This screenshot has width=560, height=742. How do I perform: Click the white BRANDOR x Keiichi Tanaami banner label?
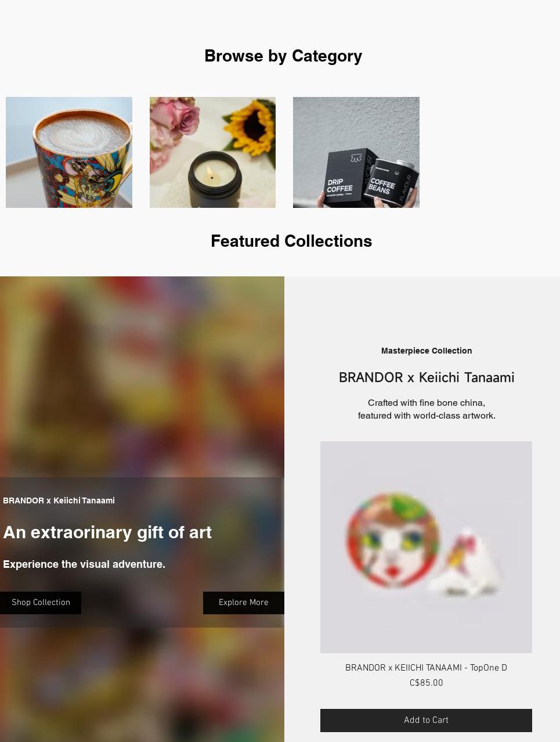59,500
